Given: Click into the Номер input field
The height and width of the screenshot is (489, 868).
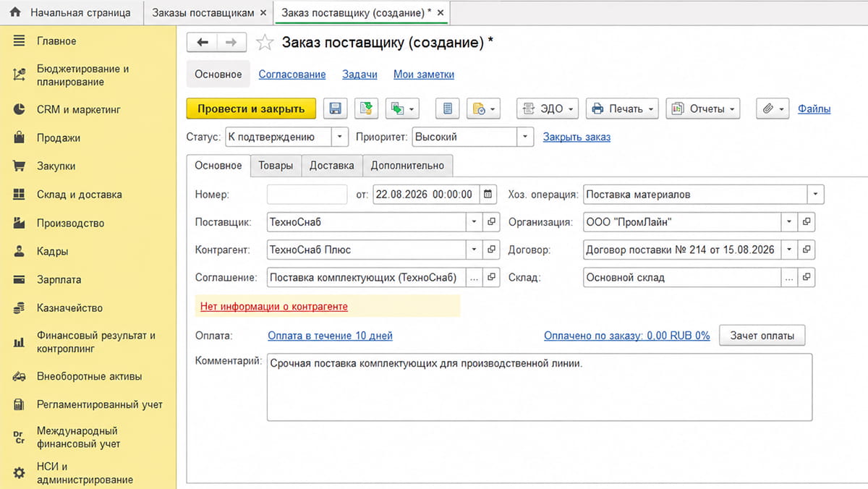Looking at the screenshot, I should click(x=307, y=195).
